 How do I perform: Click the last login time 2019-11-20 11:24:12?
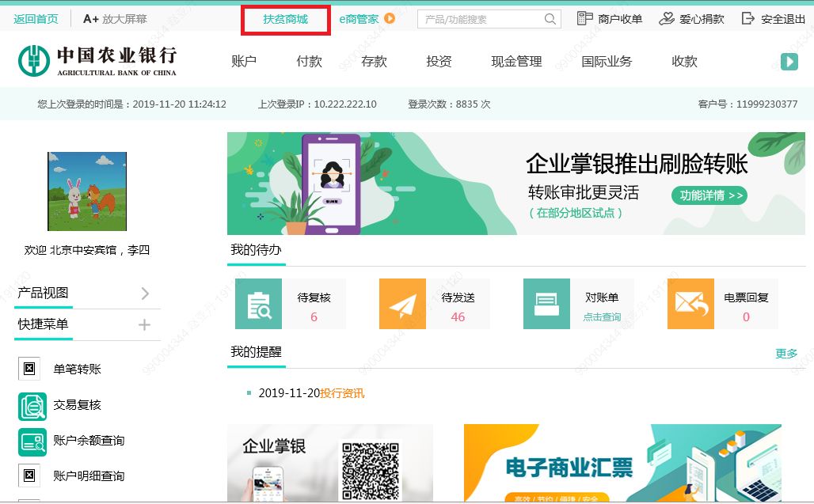point(180,104)
